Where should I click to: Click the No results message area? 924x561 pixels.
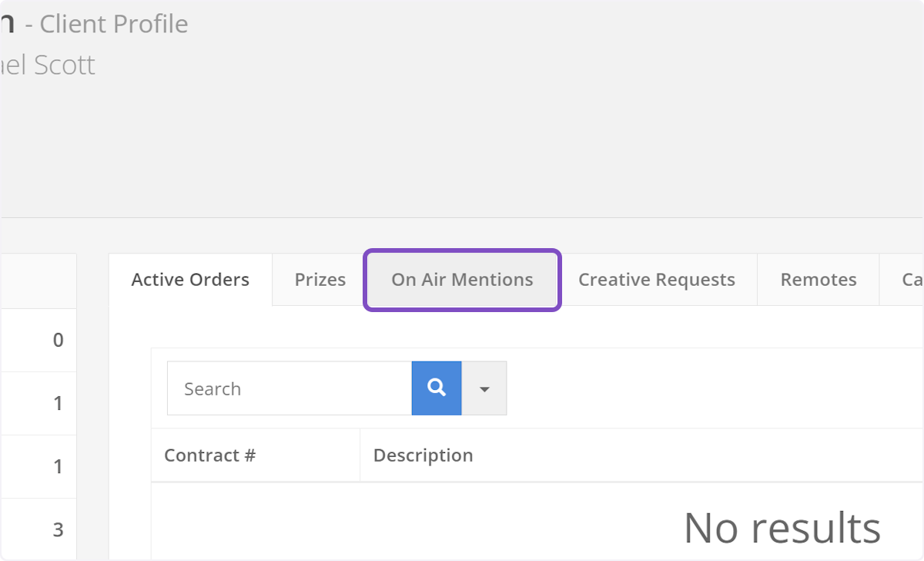click(x=781, y=527)
